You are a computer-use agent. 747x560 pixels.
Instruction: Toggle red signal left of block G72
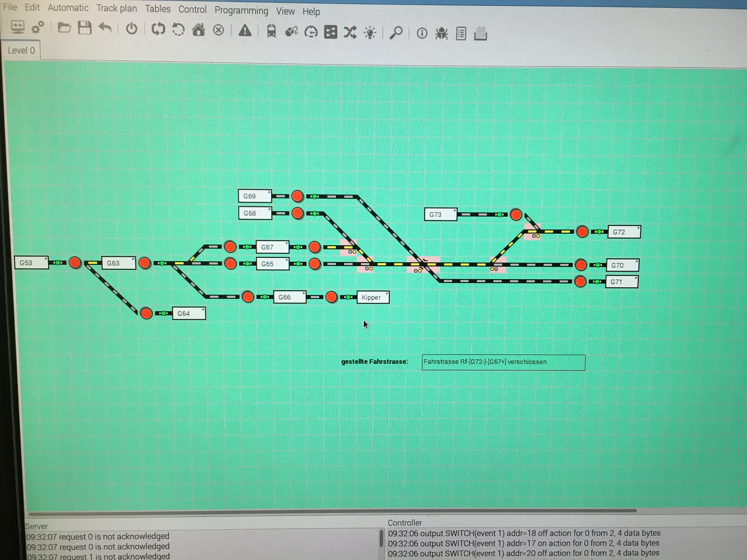(582, 232)
